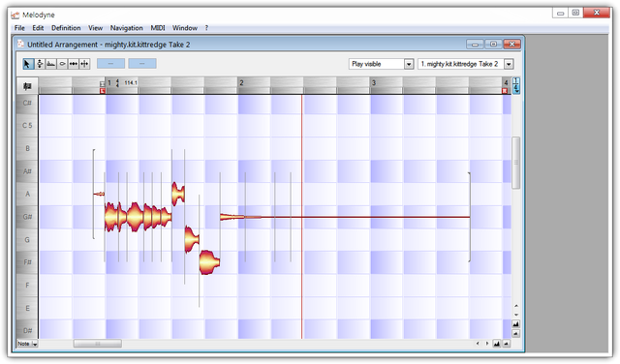Click the tempo value 114.1
Viewport: 620px width, 364px height.
[131, 82]
